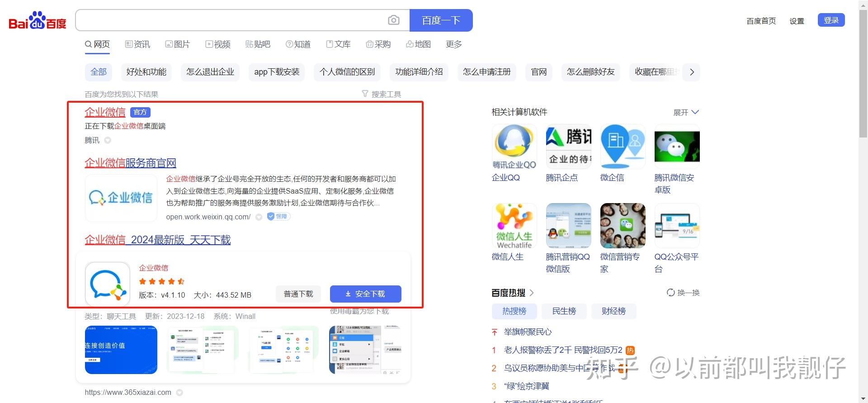The width and height of the screenshot is (868, 403).
Task: Select 怎么申请注册 filter tag
Action: point(487,72)
